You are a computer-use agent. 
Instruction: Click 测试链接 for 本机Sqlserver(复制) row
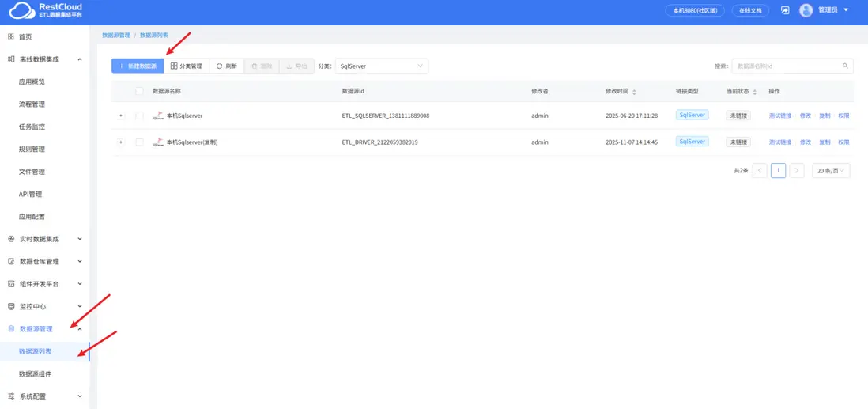780,142
